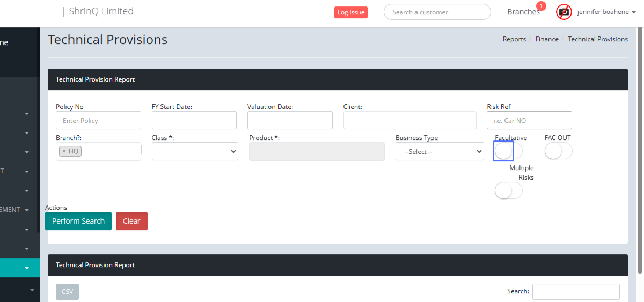Expand the sidebar item ending in 'EMENT'
The width and height of the screenshot is (644, 302).
pyautogui.click(x=26, y=210)
